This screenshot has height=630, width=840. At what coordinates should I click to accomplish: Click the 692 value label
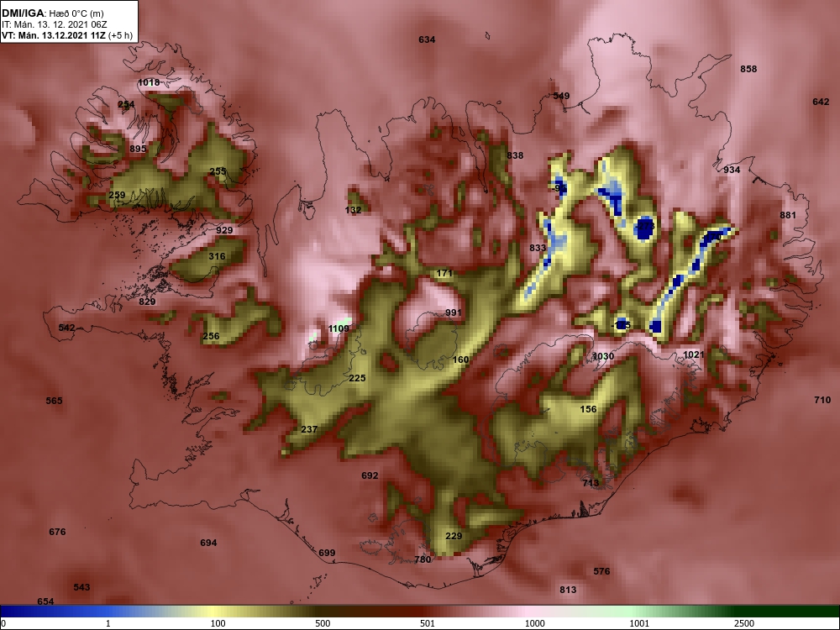point(370,475)
